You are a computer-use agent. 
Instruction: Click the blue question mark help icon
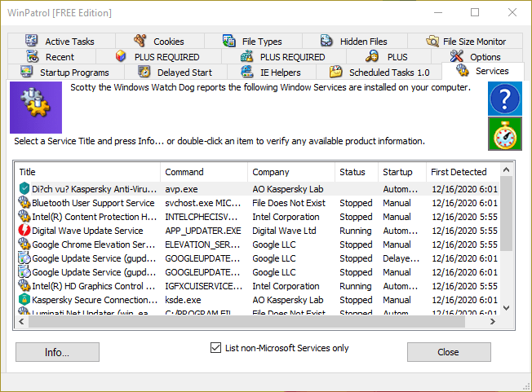tap(505, 99)
